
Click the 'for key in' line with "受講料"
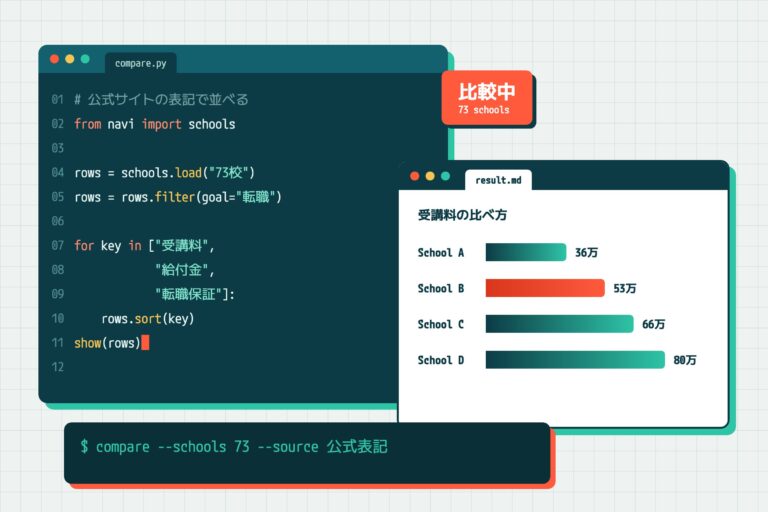coord(144,245)
